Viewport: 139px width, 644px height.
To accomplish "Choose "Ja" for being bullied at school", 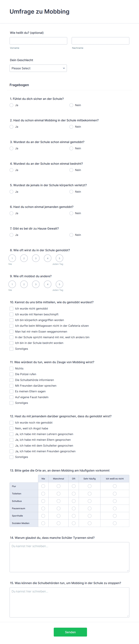I will (x=12, y=148).
